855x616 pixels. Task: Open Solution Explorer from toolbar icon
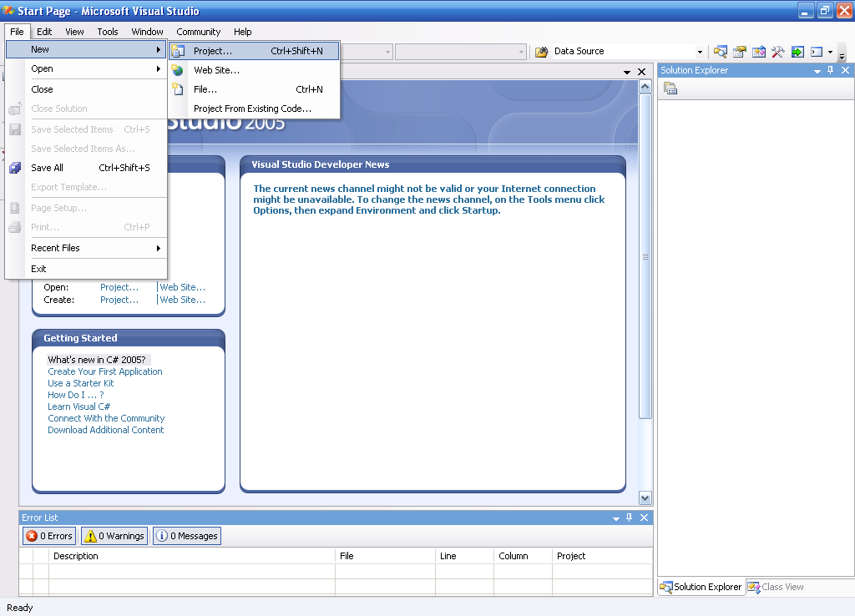coord(721,52)
